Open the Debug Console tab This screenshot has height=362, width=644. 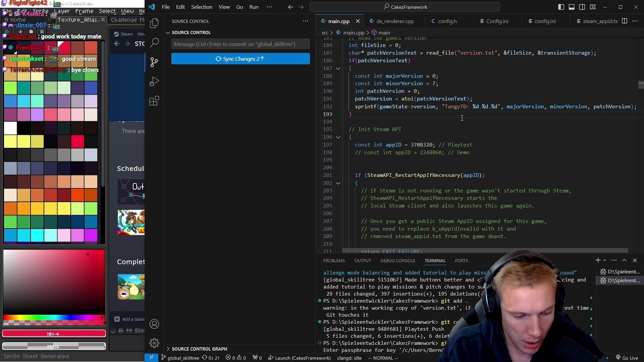[x=397, y=260]
